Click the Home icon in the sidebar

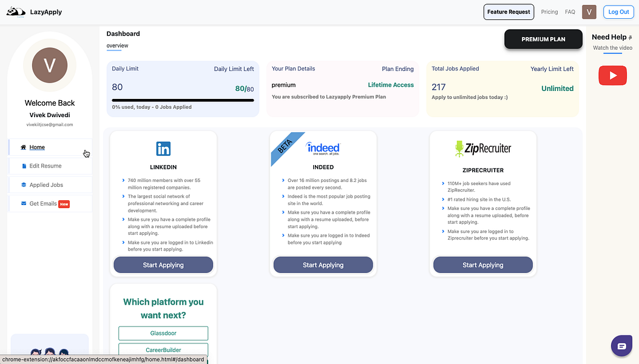(23, 147)
